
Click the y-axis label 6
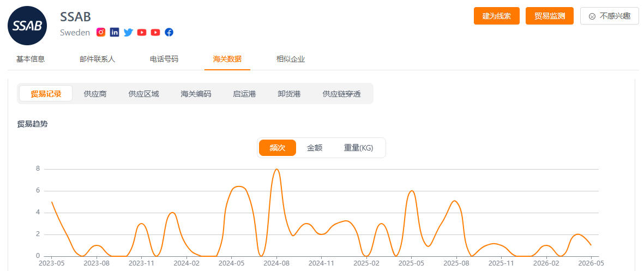[38, 190]
